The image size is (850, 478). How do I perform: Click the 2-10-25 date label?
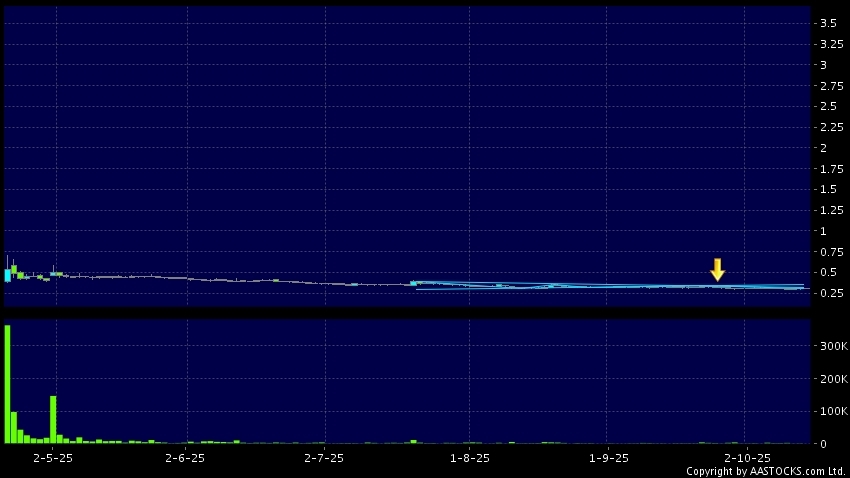745,457
